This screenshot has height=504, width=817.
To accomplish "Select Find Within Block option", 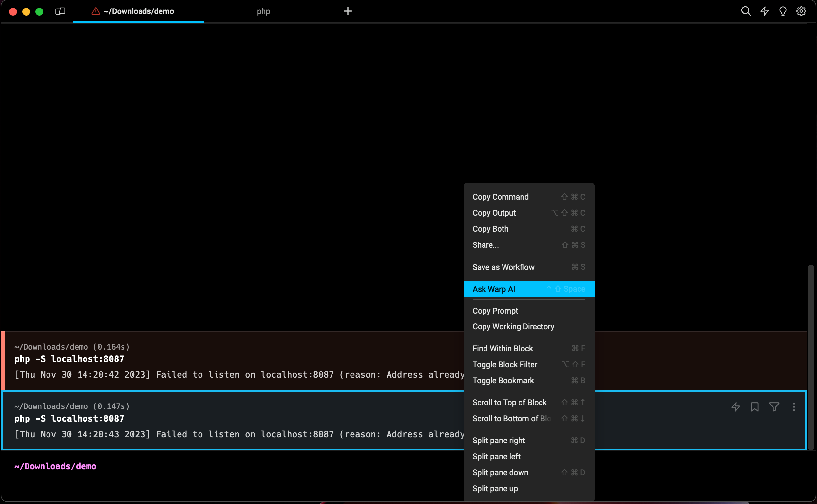I will 503,348.
